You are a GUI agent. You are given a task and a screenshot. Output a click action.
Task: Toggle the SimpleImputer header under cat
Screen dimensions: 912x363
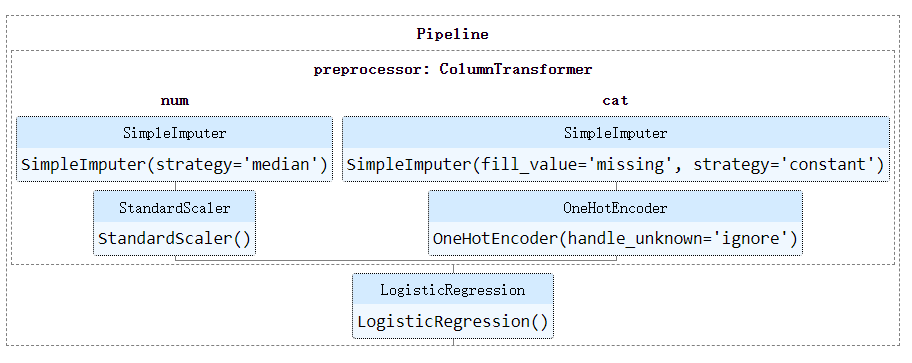[x=615, y=133]
